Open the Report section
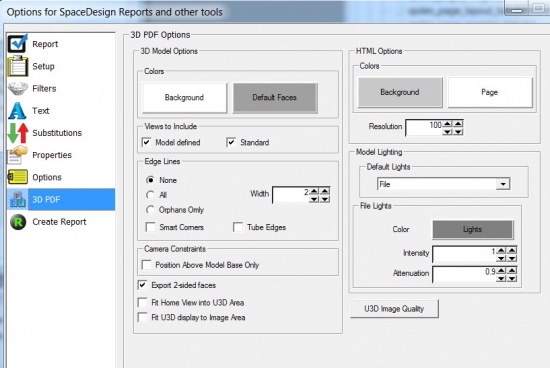 click(45, 44)
